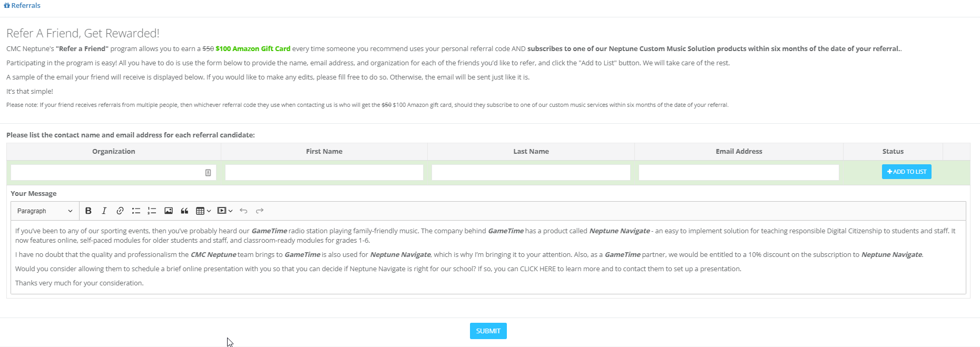The image size is (980, 347).
Task: Click the contact icon inside Organization field
Action: (x=208, y=172)
